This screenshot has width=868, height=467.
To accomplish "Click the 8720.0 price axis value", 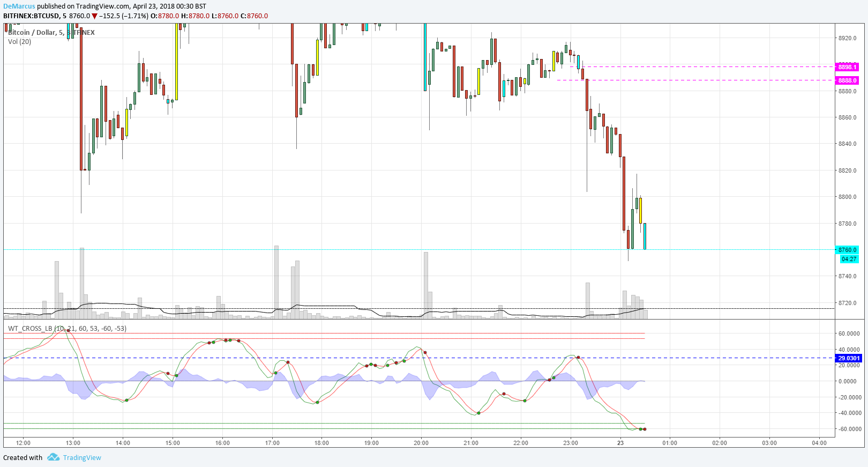I will [847, 303].
